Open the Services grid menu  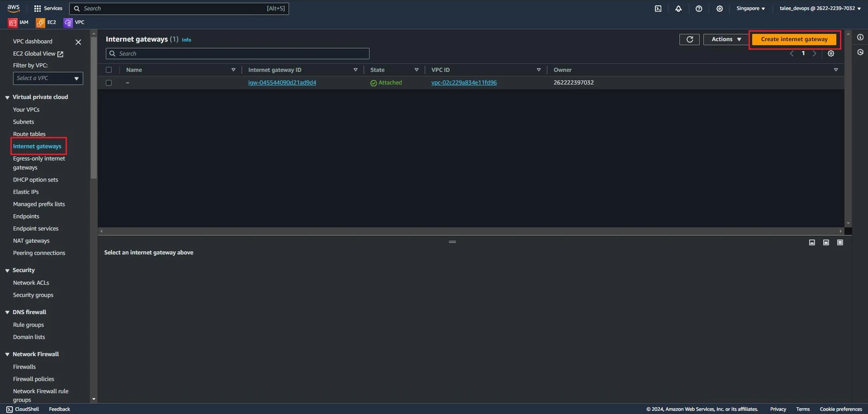(48, 8)
